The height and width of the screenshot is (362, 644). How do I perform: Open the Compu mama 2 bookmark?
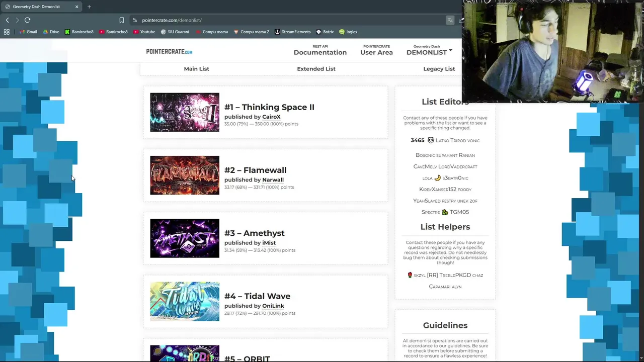click(251, 32)
